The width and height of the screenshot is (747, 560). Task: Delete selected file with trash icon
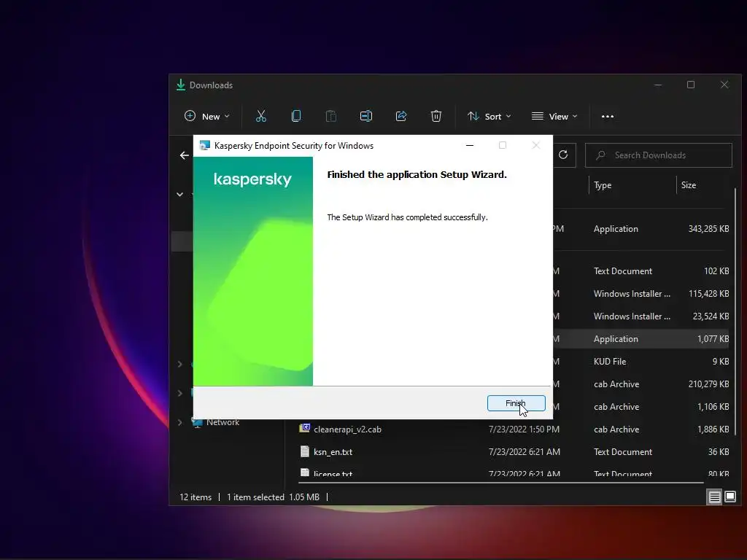point(436,116)
